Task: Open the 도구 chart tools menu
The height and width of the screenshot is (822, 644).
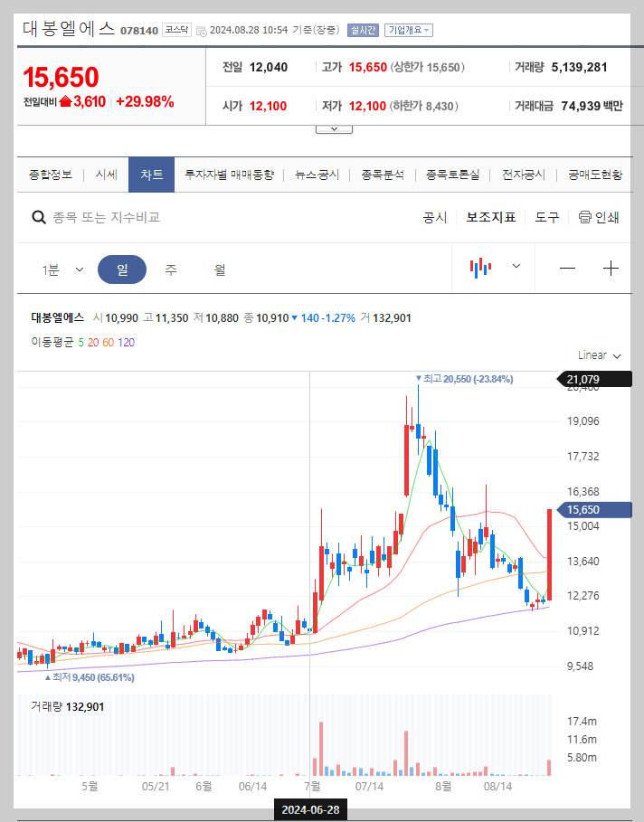Action: pos(546,217)
